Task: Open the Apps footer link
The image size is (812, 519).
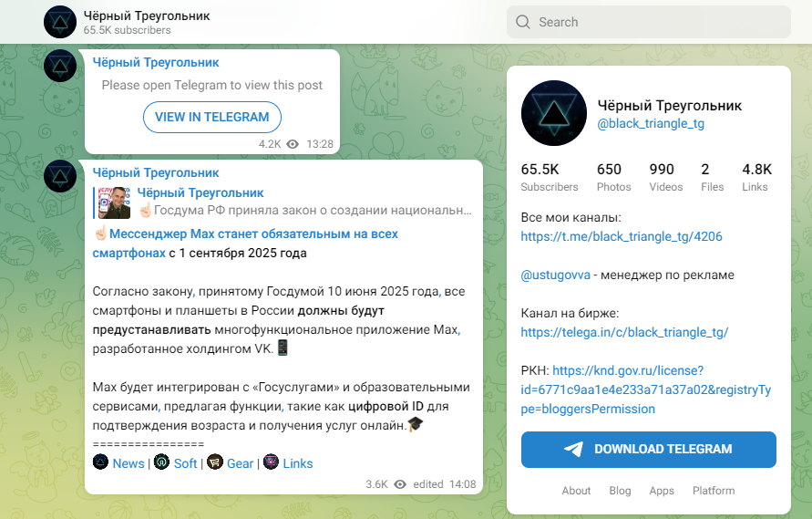Action: 662,491
